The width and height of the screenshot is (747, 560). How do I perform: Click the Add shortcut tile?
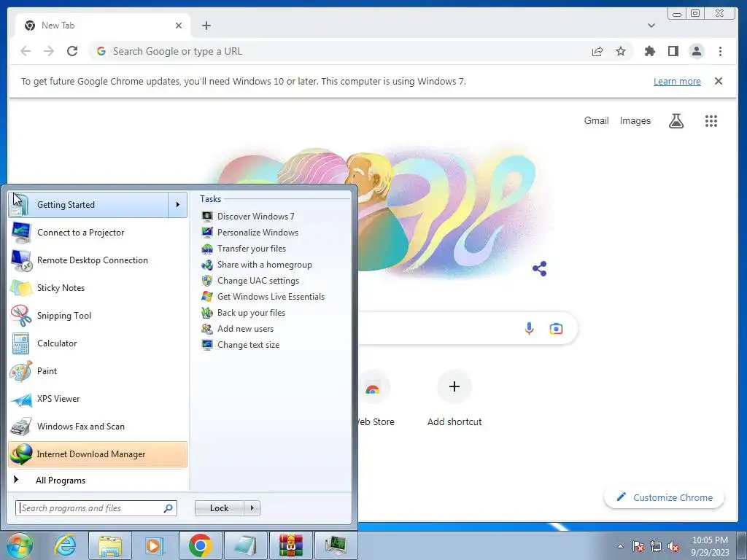coord(454,399)
